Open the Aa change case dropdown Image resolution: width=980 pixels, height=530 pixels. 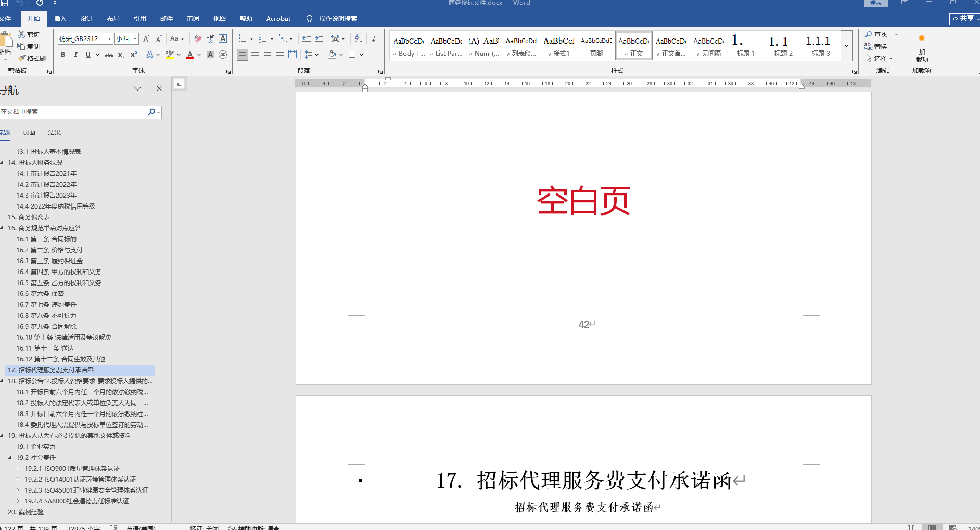coord(177,38)
